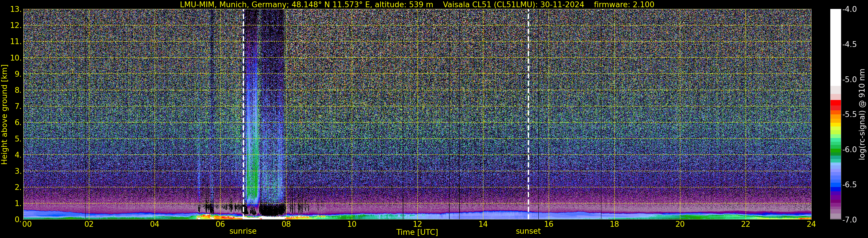Click the '-7.0' colorbar tick value

click(850, 220)
